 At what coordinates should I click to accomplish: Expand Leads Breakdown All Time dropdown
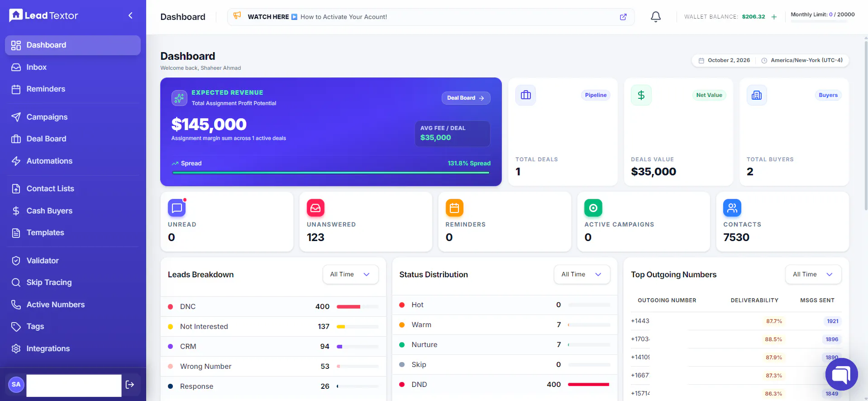coord(350,275)
